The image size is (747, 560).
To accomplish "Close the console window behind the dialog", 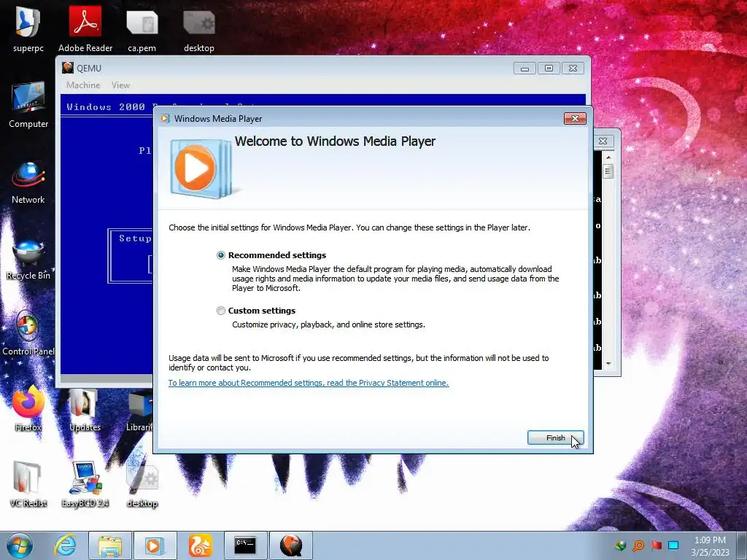I will (x=603, y=141).
